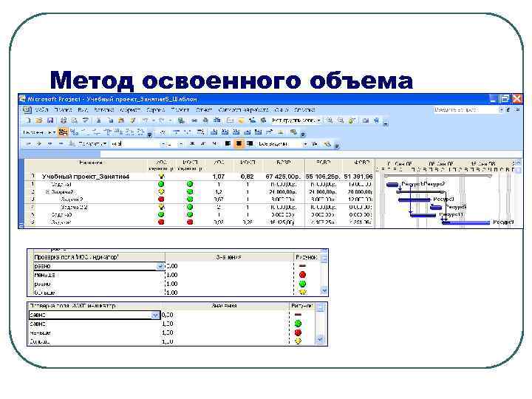Open the 'Все задачи' filter dropdown
Image resolution: width=532 pixels, height=399 pixels.
tap(305, 144)
